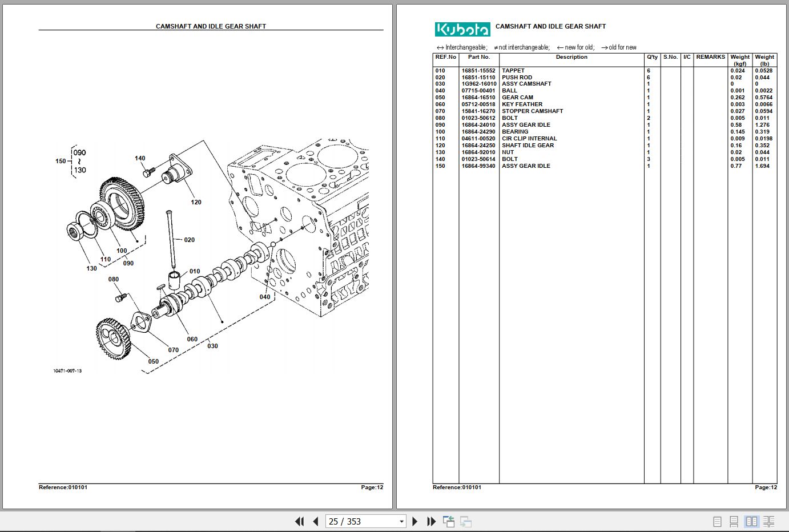This screenshot has width=789, height=532.
Task: Advance to the next page
Action: click(x=415, y=521)
